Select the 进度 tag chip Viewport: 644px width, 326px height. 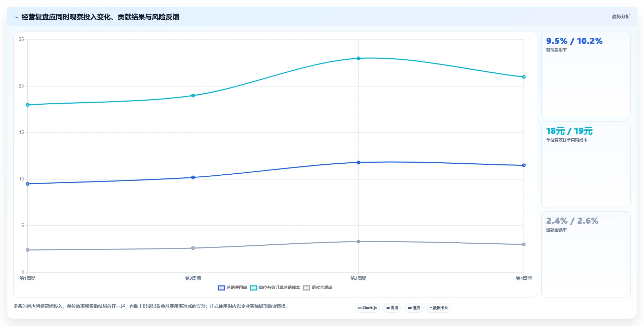pyautogui.click(x=414, y=308)
